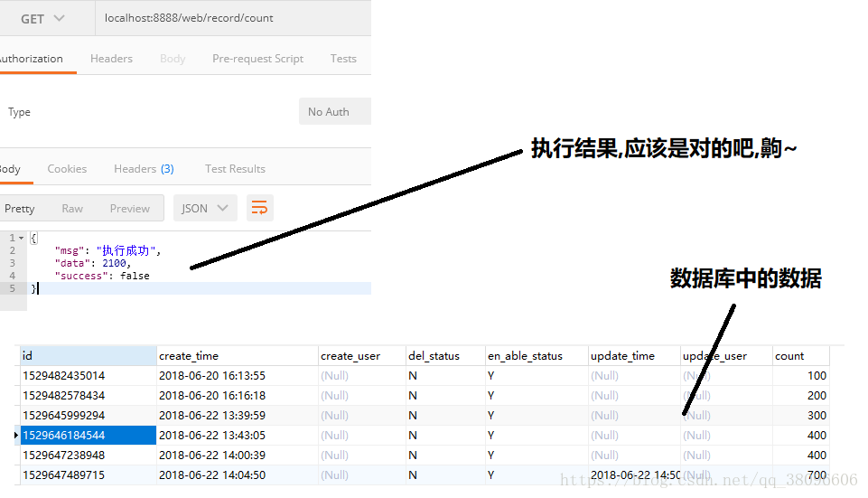Click count cell with value 200
The width and height of the screenshot is (868, 498).
coord(801,396)
